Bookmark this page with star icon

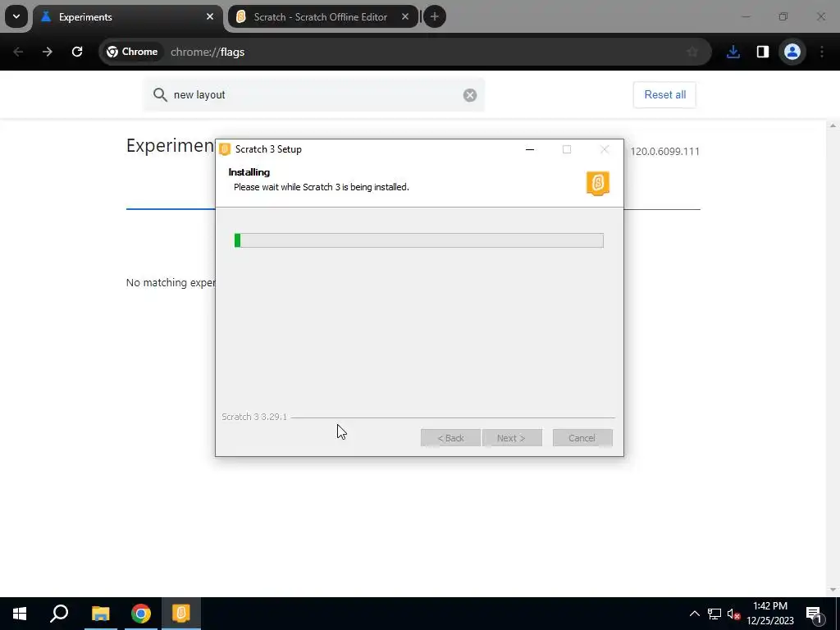[x=692, y=52]
